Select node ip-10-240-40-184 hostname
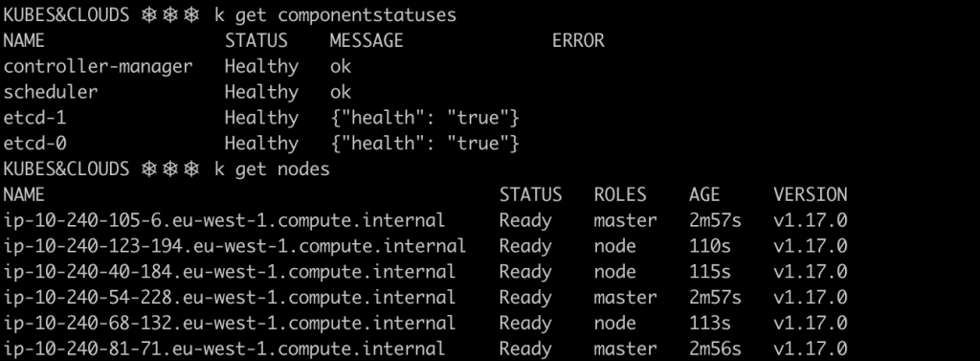 pos(230,272)
